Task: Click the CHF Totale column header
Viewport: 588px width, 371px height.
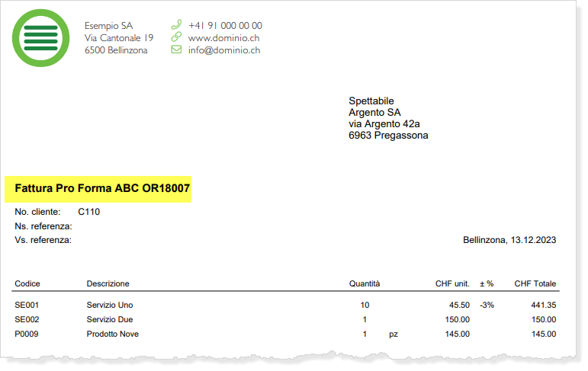Action: pyautogui.click(x=535, y=283)
